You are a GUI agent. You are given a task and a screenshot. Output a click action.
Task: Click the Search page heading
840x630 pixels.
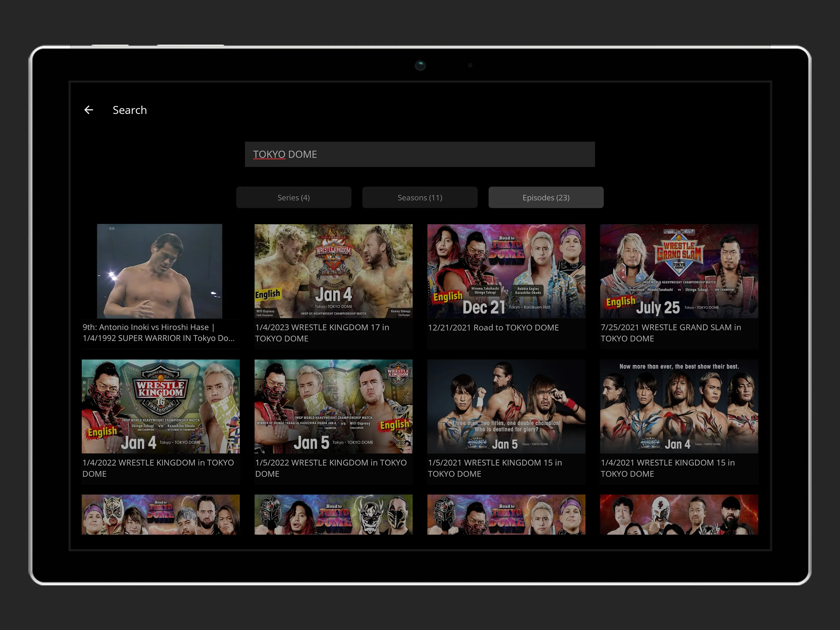pos(129,110)
